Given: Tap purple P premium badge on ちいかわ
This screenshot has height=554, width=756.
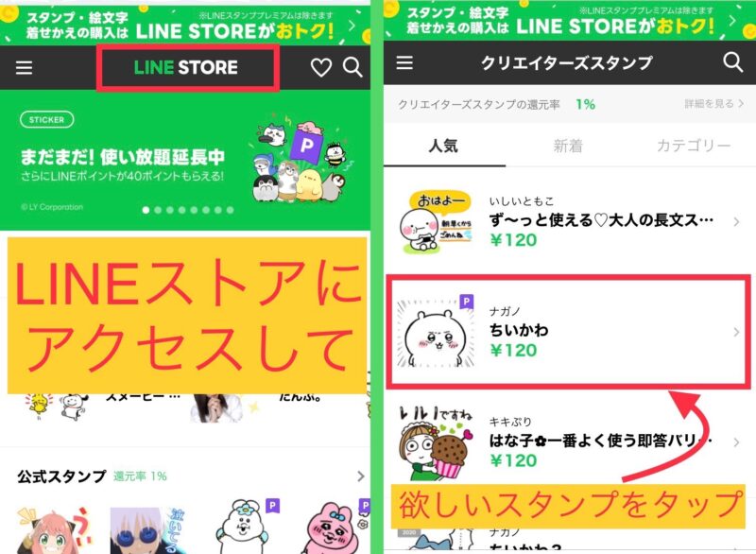Looking at the screenshot, I should (466, 302).
